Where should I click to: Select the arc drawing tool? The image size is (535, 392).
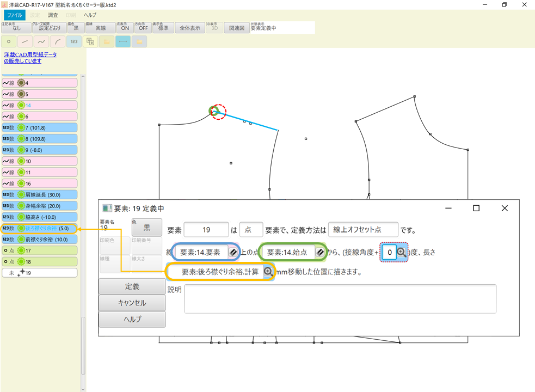coord(57,41)
